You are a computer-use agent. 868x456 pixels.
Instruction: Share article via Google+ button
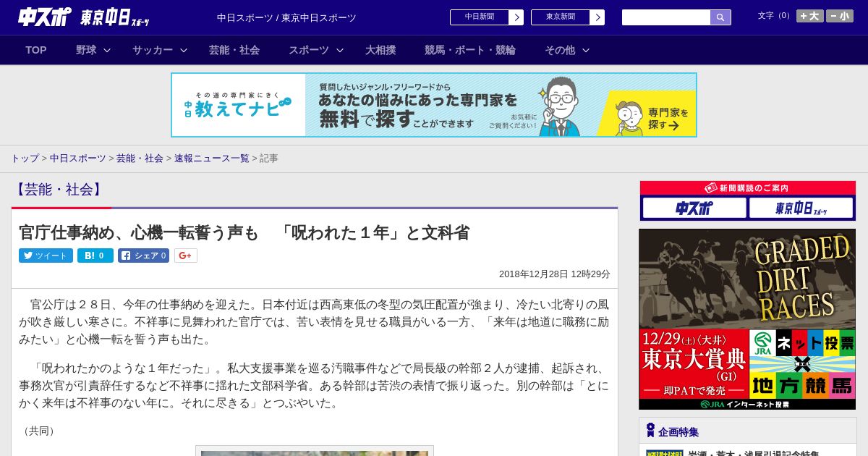[186, 256]
